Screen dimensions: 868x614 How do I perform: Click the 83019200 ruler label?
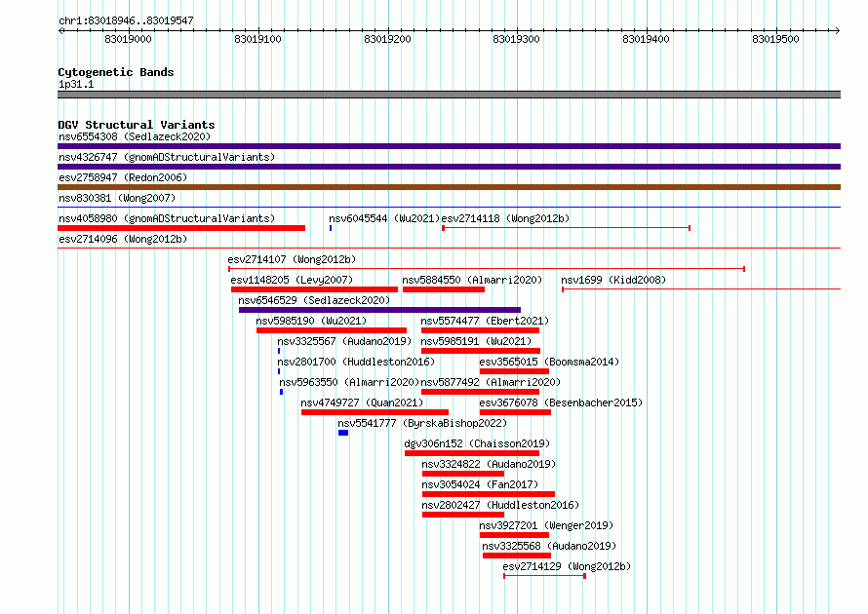coord(387,39)
